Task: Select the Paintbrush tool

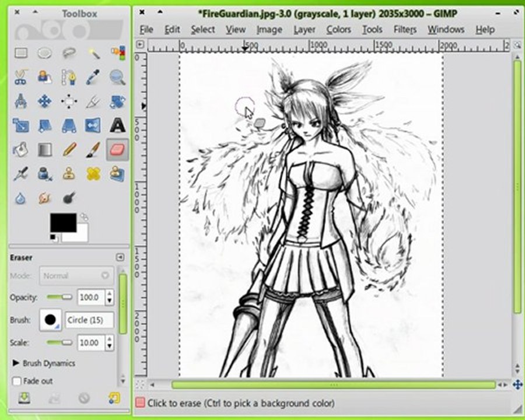Action: click(93, 150)
